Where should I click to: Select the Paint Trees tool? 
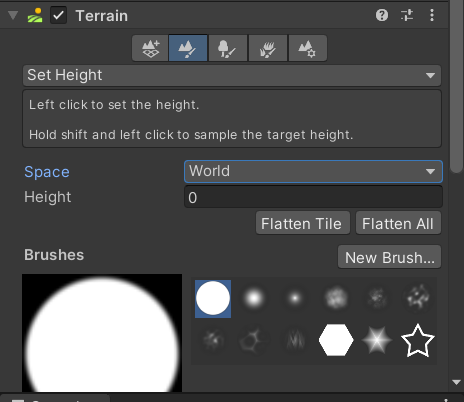pyautogui.click(x=228, y=48)
